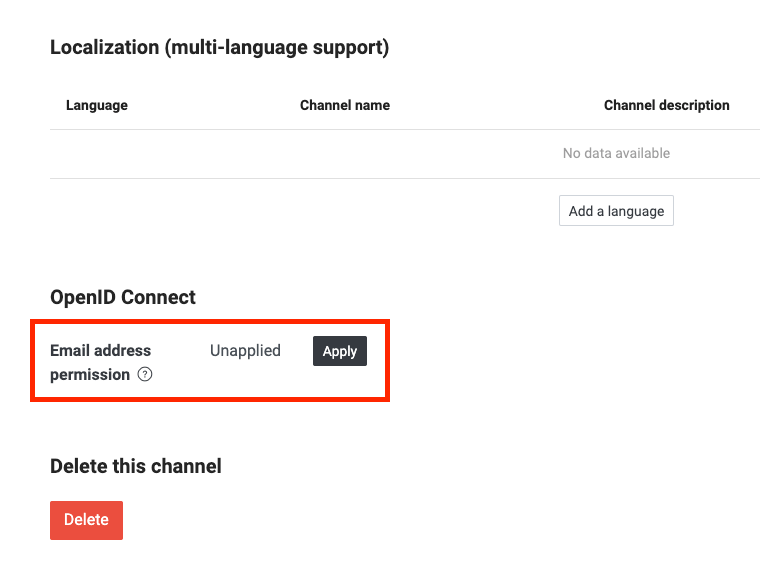
Task: Click the empty localization table row
Action: (x=405, y=154)
